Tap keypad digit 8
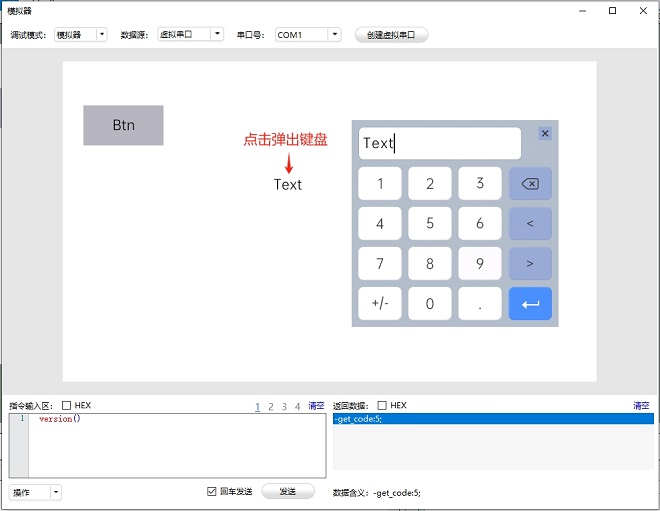Screen dimensions: 660x511 (430, 263)
